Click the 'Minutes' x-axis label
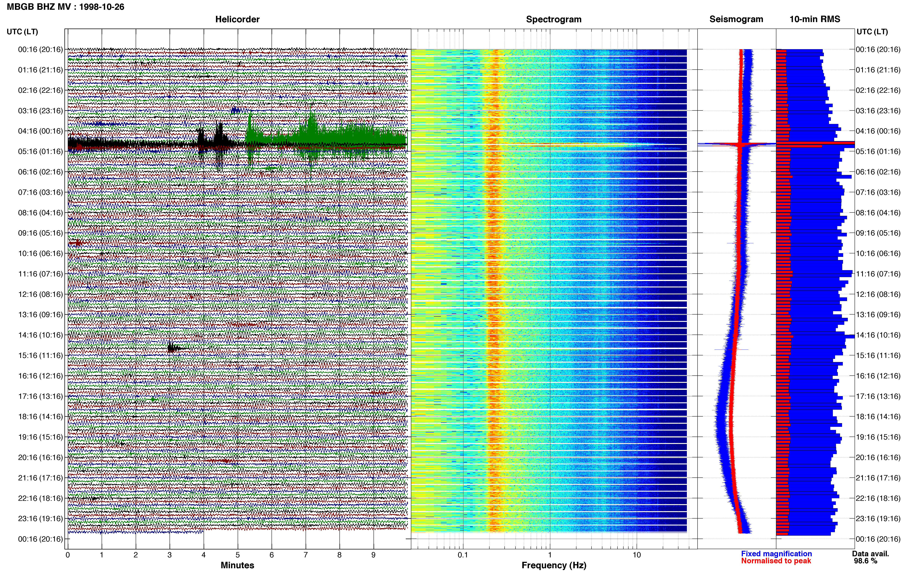This screenshot has width=924, height=578. click(x=237, y=565)
